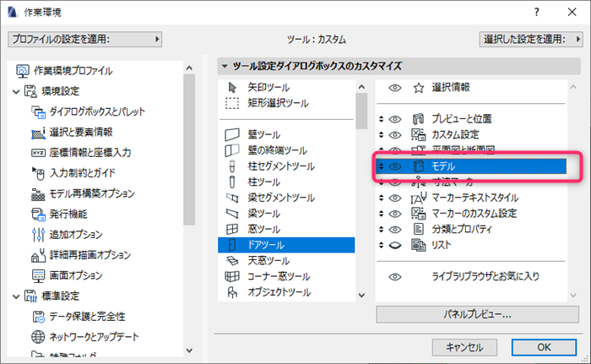The image size is (591, 364).
Task: Collapse the 環境設定 tree node
Action: [x=16, y=91]
